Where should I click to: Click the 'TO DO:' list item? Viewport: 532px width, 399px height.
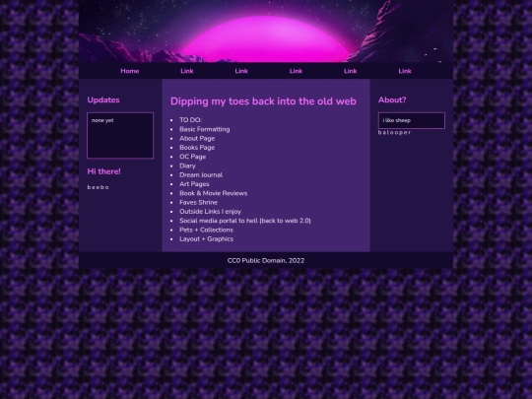[x=190, y=120]
